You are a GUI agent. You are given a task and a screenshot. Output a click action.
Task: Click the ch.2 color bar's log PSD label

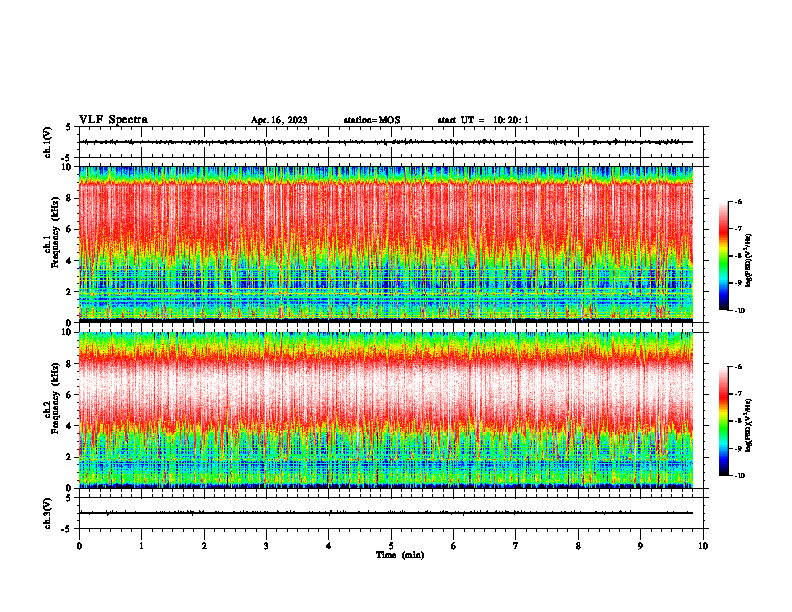click(x=749, y=426)
